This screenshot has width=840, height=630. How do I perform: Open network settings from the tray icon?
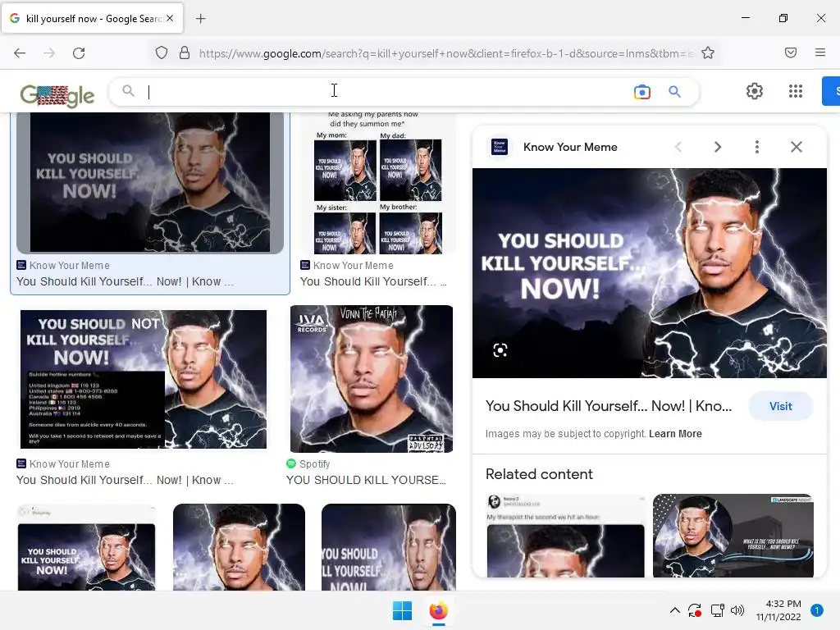[x=717, y=610]
